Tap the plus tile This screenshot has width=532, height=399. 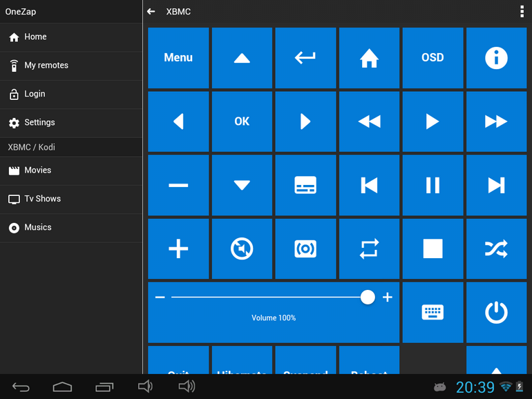(178, 249)
